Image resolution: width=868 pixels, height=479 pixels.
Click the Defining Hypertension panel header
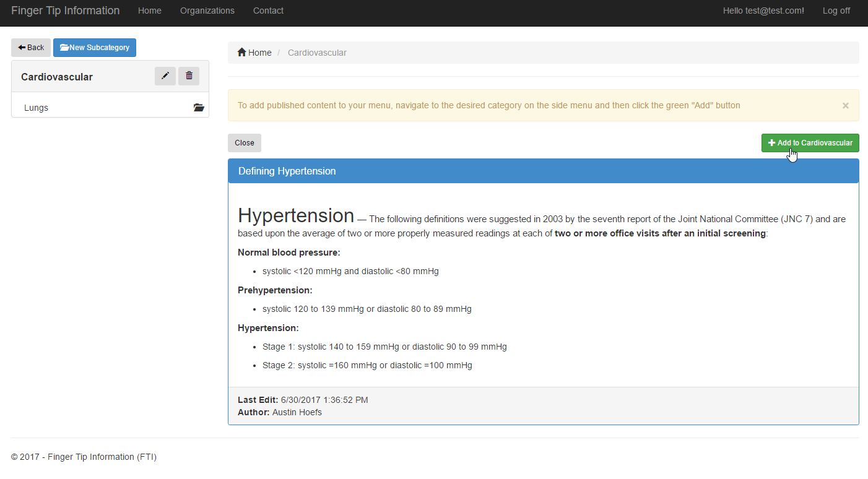[287, 171]
